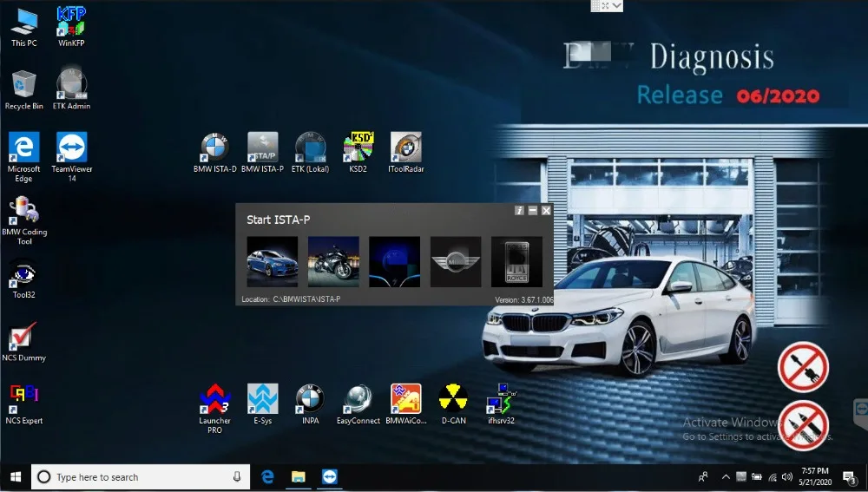
Task: Launch Tool32 shortcut
Action: pyautogui.click(x=23, y=280)
